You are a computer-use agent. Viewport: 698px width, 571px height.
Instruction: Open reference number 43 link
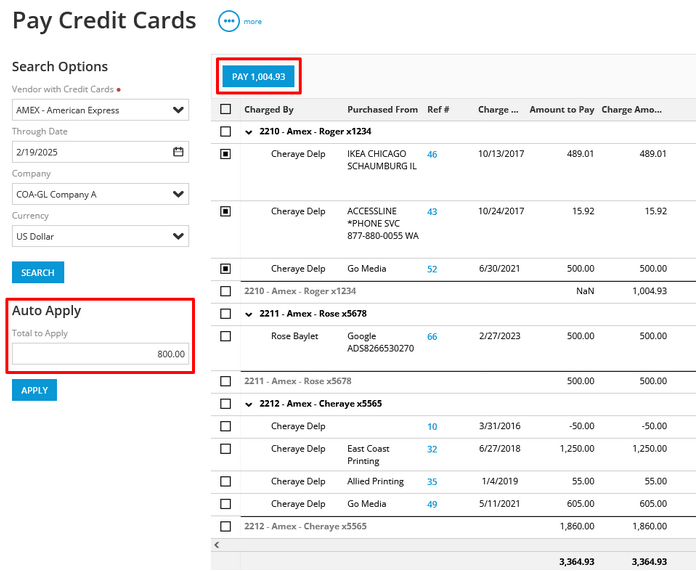(x=432, y=212)
